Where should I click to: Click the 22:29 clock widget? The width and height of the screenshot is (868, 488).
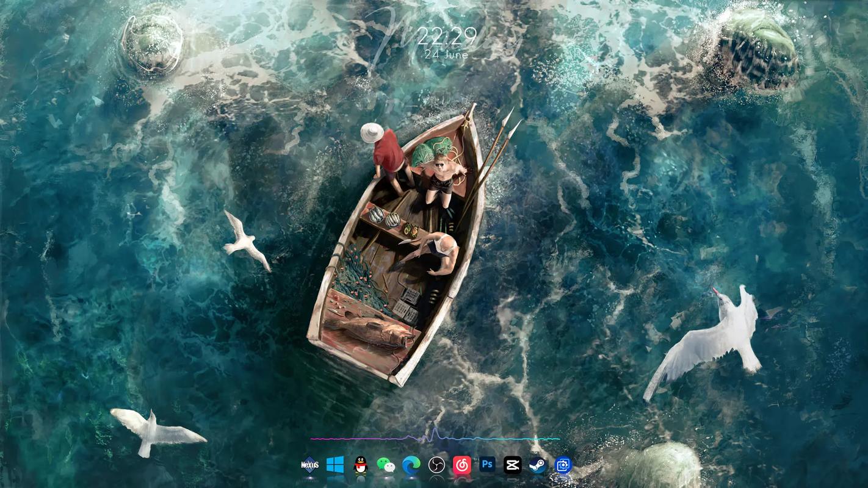[x=447, y=37]
